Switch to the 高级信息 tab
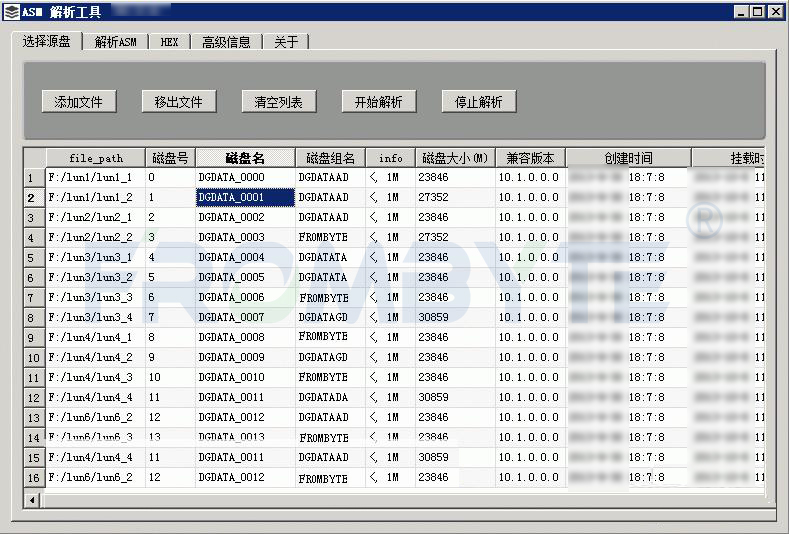The image size is (789, 534). tap(226, 42)
